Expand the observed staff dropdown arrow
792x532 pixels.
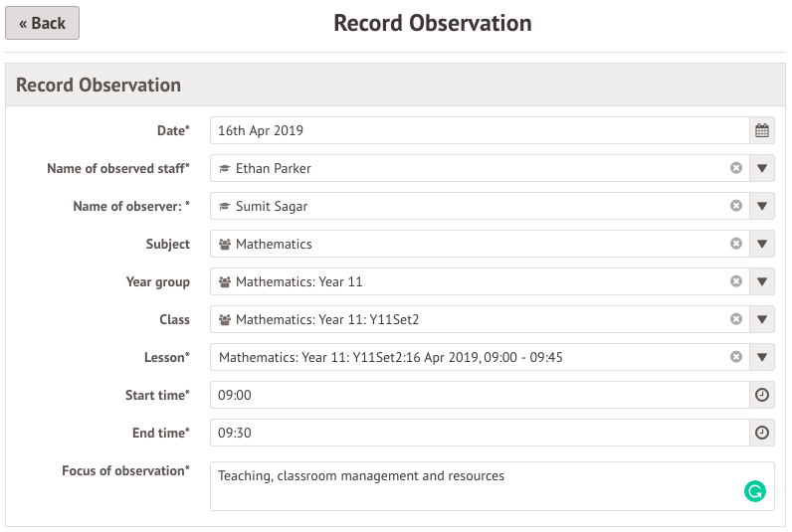pos(761,168)
